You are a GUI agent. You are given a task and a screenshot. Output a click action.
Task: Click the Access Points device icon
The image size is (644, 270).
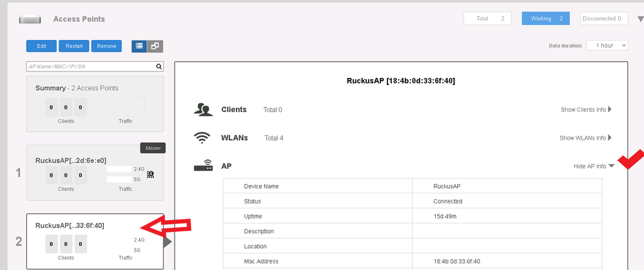coord(32,19)
